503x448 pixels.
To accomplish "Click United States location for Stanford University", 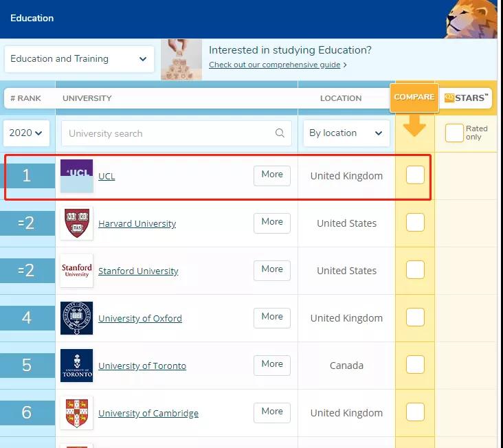I will pyautogui.click(x=346, y=271).
